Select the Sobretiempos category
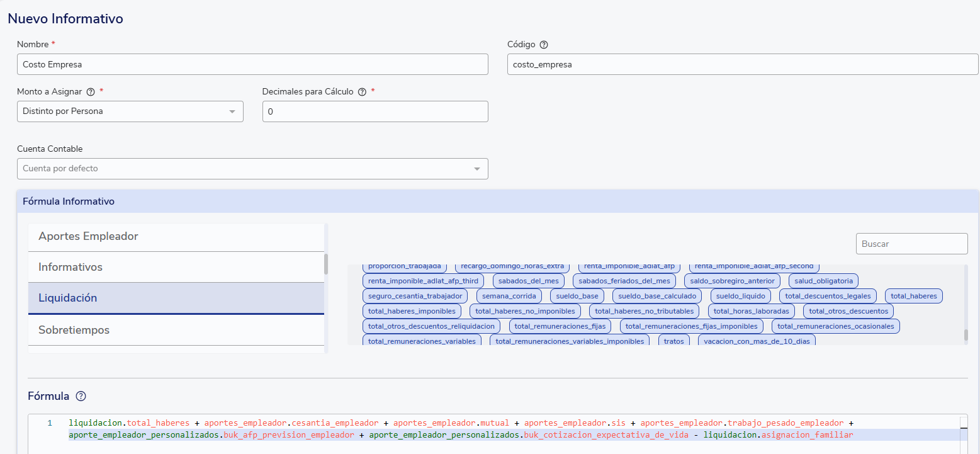The width and height of the screenshot is (980, 454). tap(176, 330)
